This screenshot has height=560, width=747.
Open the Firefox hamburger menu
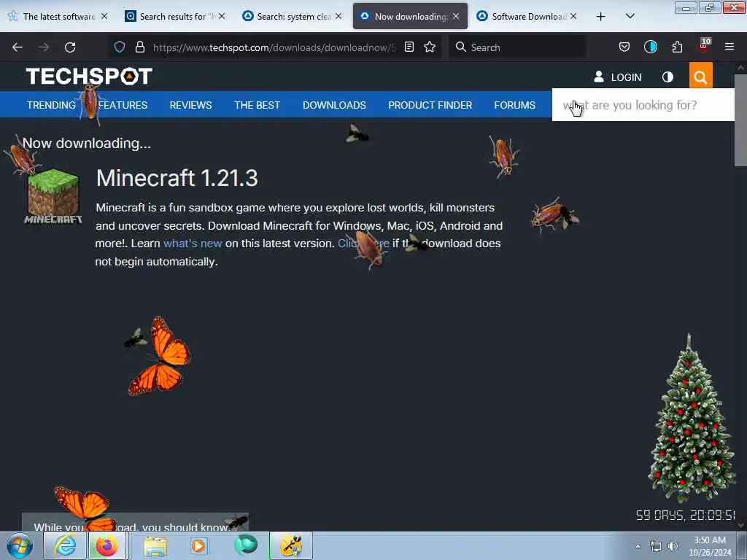tap(729, 47)
